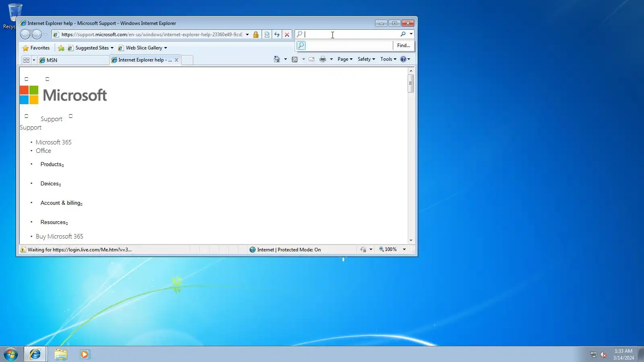Screen dimensions: 644x362
Task: Close the Internet Explorer help tab
Action: click(x=176, y=60)
